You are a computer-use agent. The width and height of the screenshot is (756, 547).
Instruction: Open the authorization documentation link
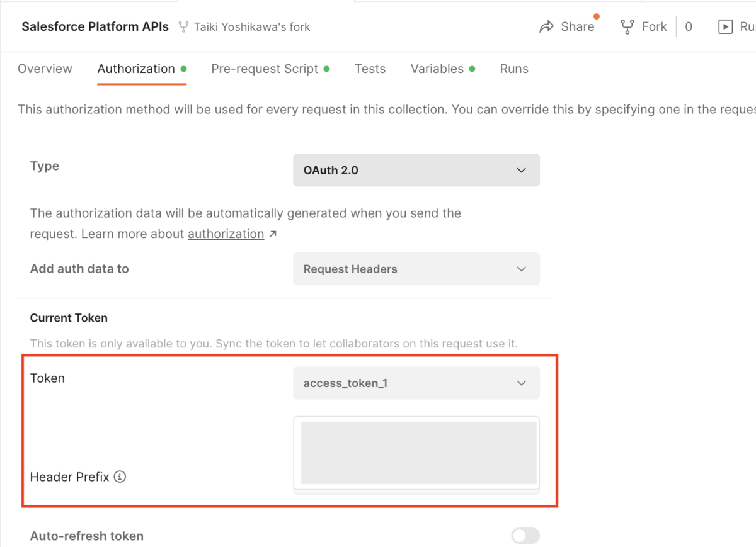point(226,234)
